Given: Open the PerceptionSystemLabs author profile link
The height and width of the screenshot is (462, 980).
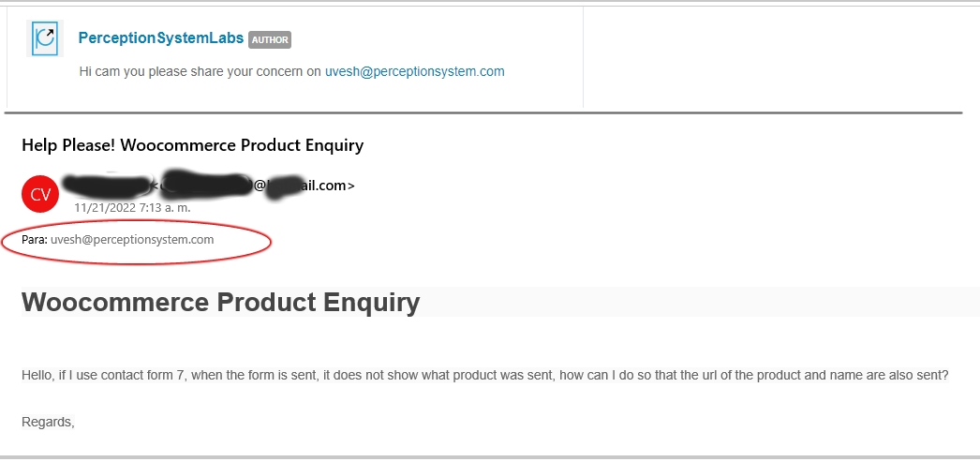Looking at the screenshot, I should pyautogui.click(x=160, y=38).
